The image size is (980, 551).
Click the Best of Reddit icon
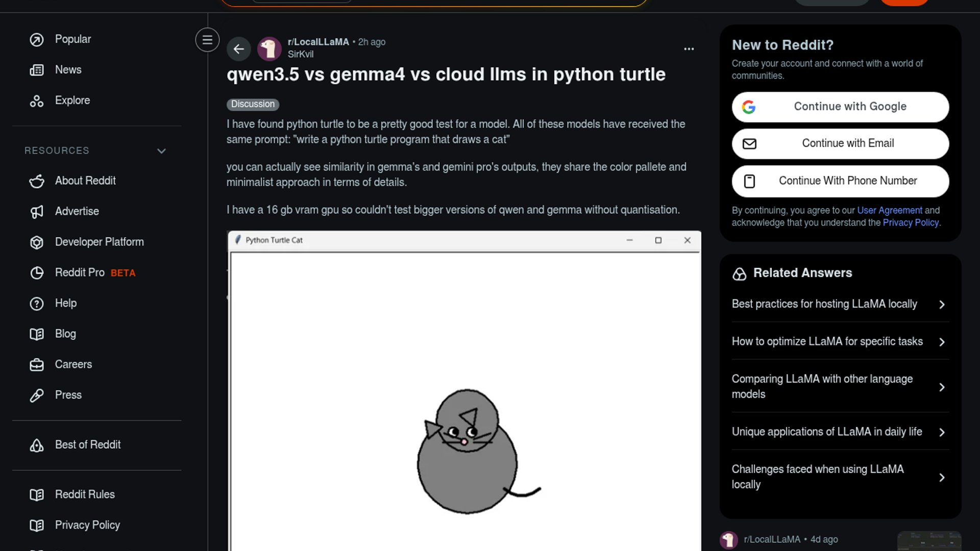(x=37, y=445)
